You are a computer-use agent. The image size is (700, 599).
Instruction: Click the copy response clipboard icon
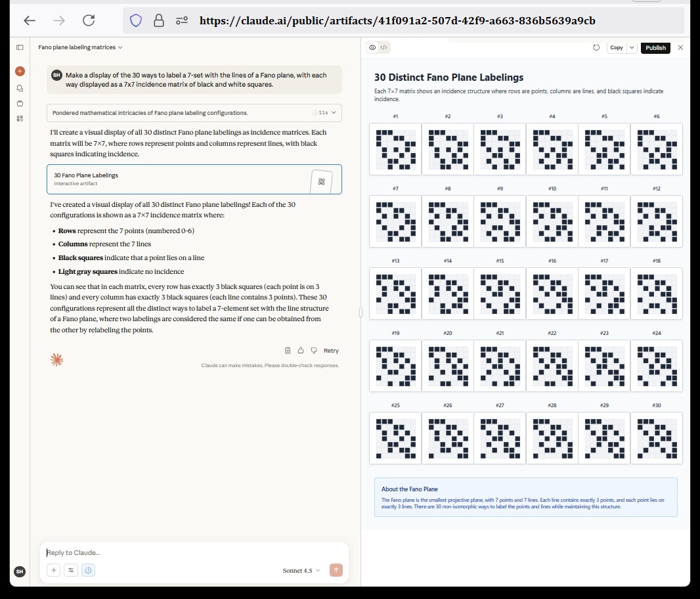click(x=288, y=351)
